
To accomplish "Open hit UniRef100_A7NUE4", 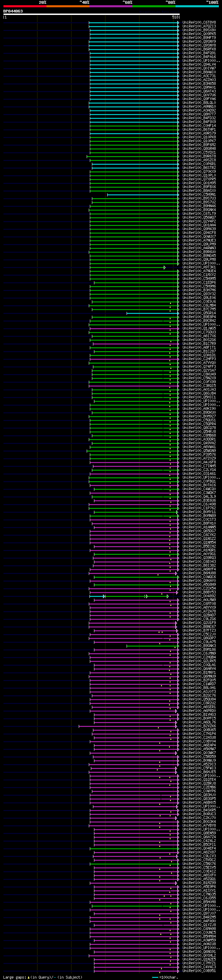I will tap(199, 271).
